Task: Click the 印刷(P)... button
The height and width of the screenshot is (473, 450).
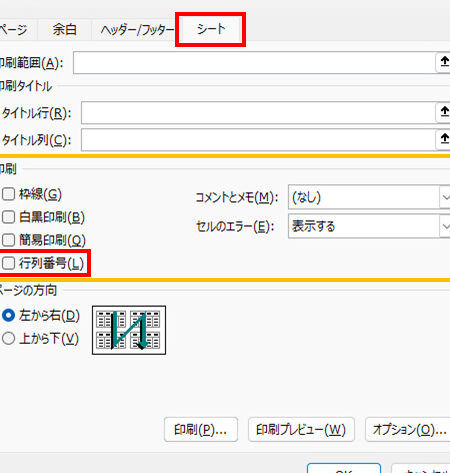Action: [201, 430]
